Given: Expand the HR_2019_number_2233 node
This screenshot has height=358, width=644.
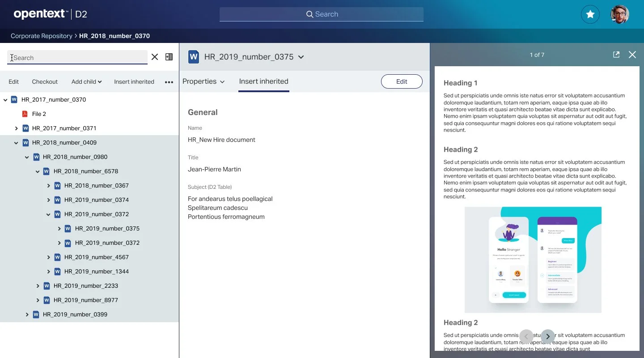Looking at the screenshot, I should coord(38,286).
